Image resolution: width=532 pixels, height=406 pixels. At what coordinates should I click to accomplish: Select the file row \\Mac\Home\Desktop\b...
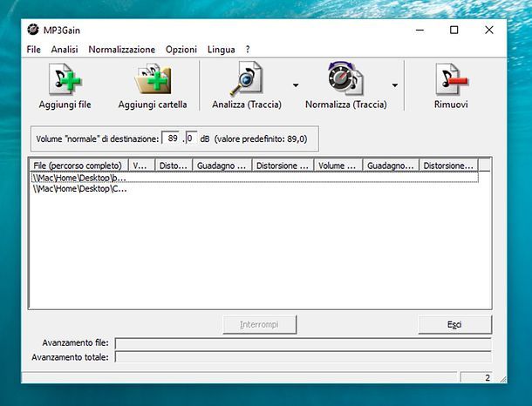tap(255, 178)
